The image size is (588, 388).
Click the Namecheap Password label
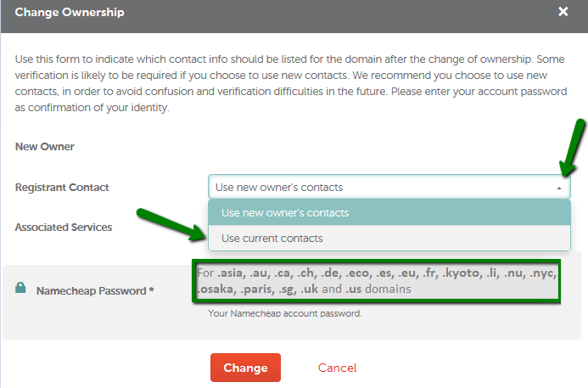pos(91,291)
